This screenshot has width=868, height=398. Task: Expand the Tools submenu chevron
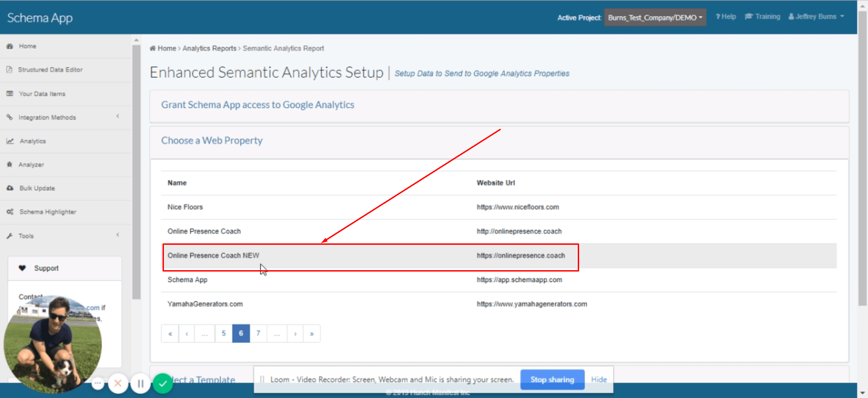point(118,235)
